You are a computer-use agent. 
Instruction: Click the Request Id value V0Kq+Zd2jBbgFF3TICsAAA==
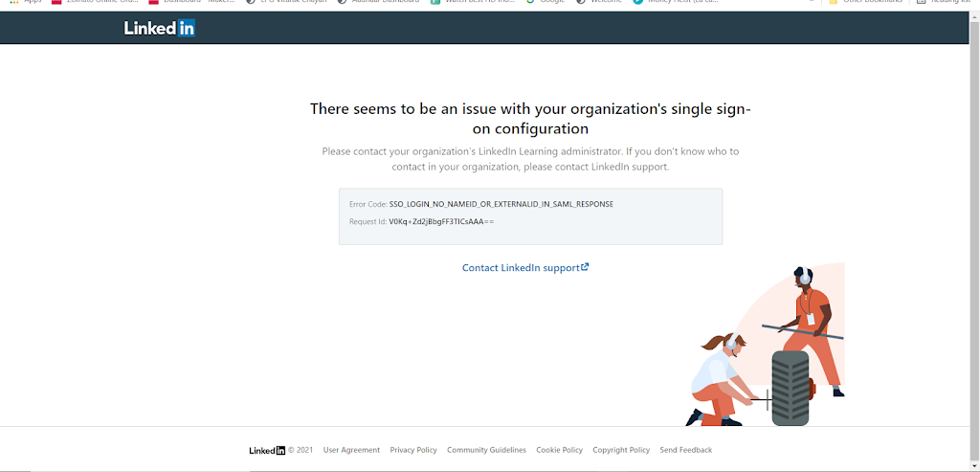(441, 221)
